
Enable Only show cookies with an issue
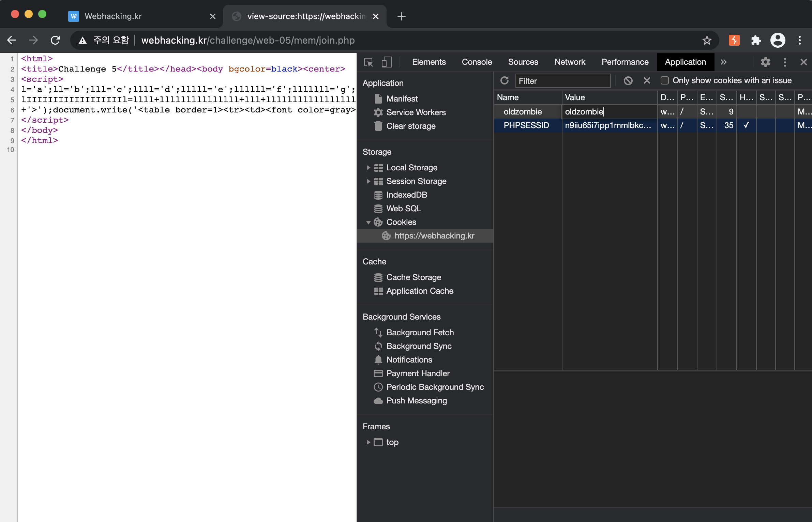(x=664, y=80)
